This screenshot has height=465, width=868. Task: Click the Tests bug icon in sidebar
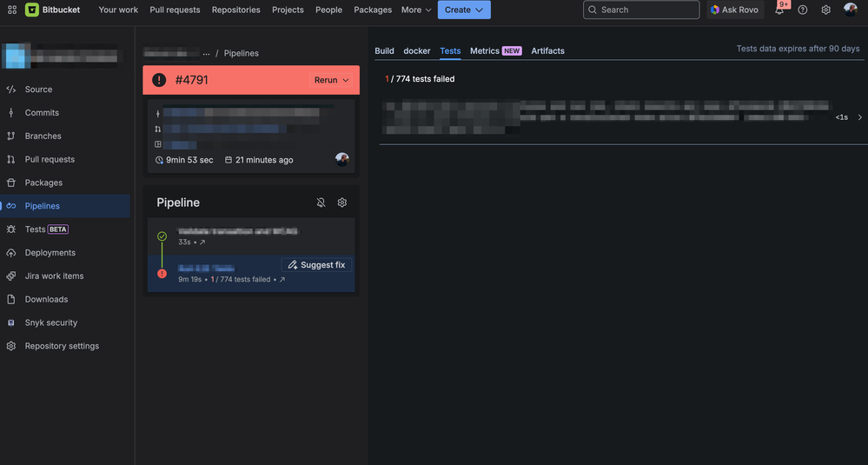(x=11, y=229)
